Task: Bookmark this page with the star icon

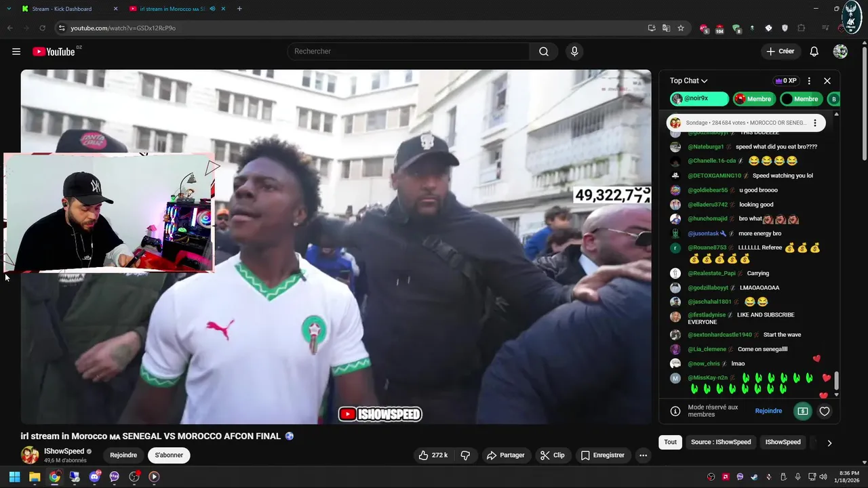Action: (x=681, y=28)
